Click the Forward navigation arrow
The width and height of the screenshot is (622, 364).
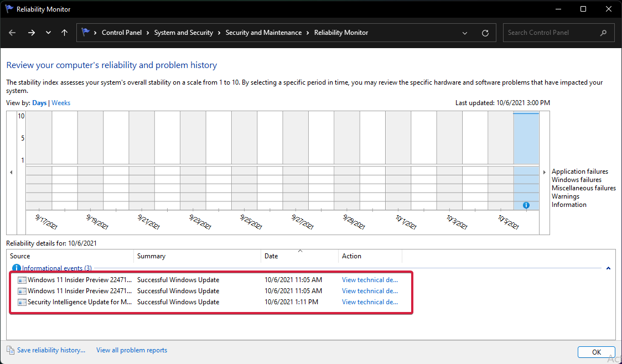[32, 33]
